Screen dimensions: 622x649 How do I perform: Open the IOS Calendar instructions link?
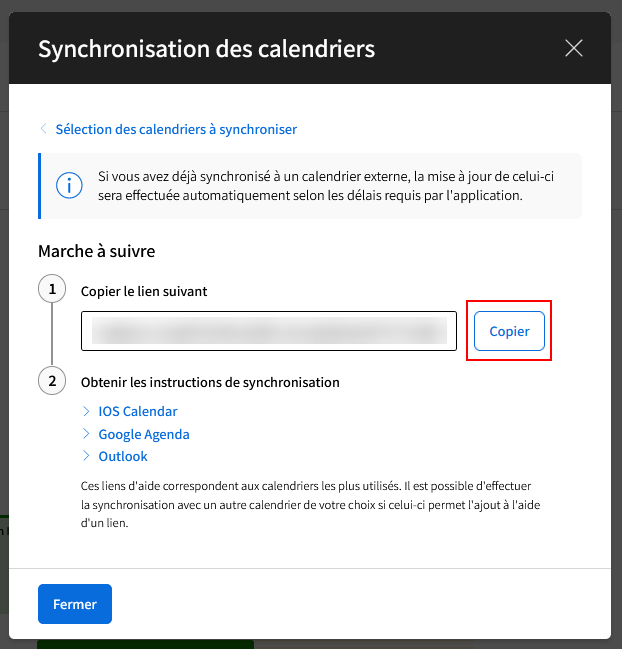pyautogui.click(x=138, y=411)
